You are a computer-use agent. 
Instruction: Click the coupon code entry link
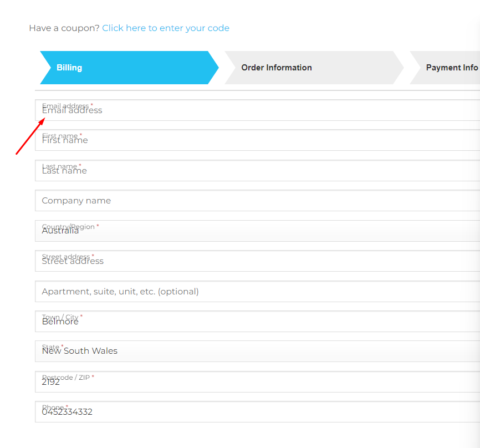[x=166, y=28]
